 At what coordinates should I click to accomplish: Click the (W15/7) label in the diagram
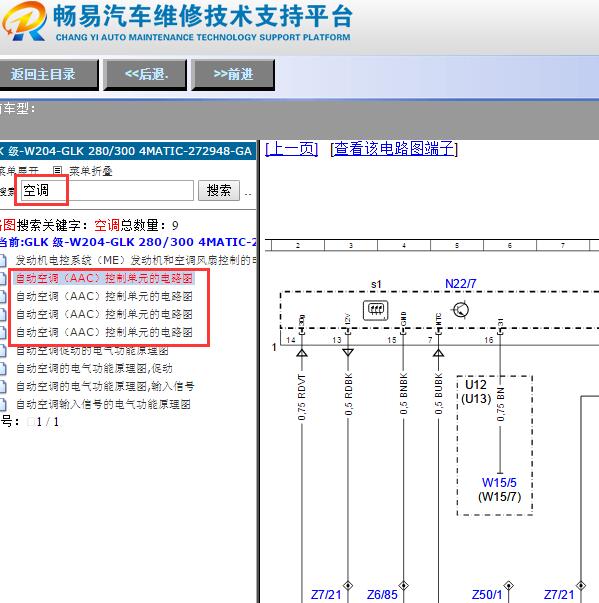click(499, 496)
